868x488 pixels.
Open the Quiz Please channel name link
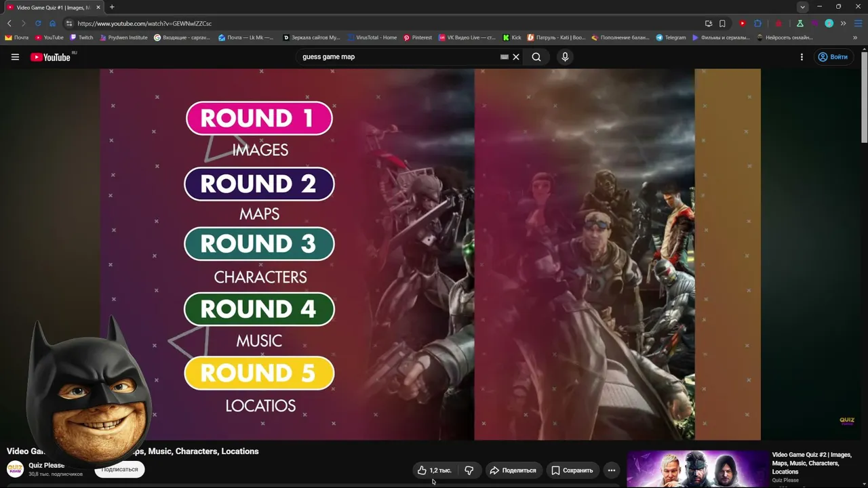coord(46,466)
